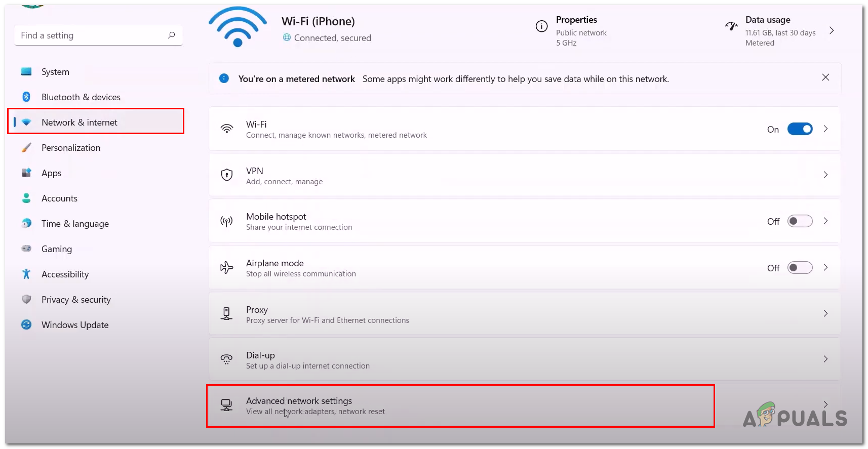Click the Airplane mode plane icon

pos(227,268)
